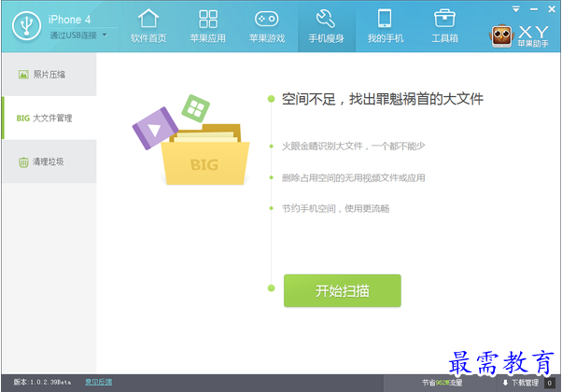Screen dimensions: 562x392
Task: Select the 手机瘦身 phone slimming tab
Action: (x=326, y=26)
